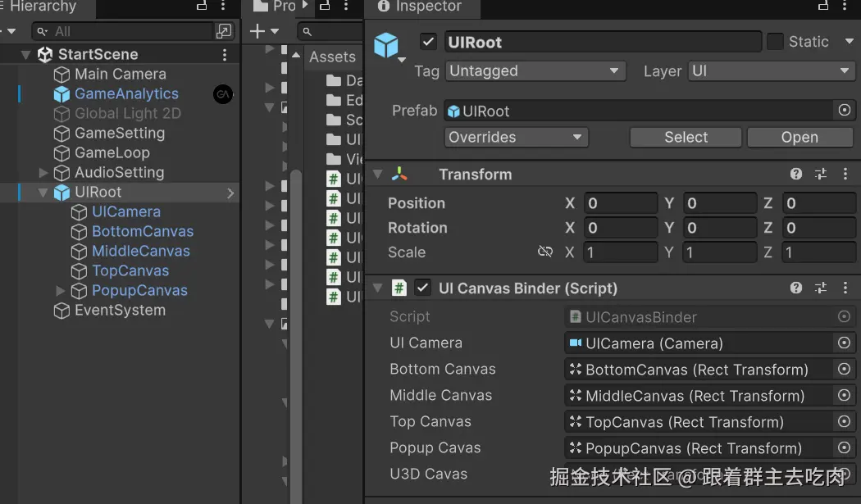The height and width of the screenshot is (504, 861).
Task: Toggle the UIRoot active checkbox
Action: coord(428,42)
